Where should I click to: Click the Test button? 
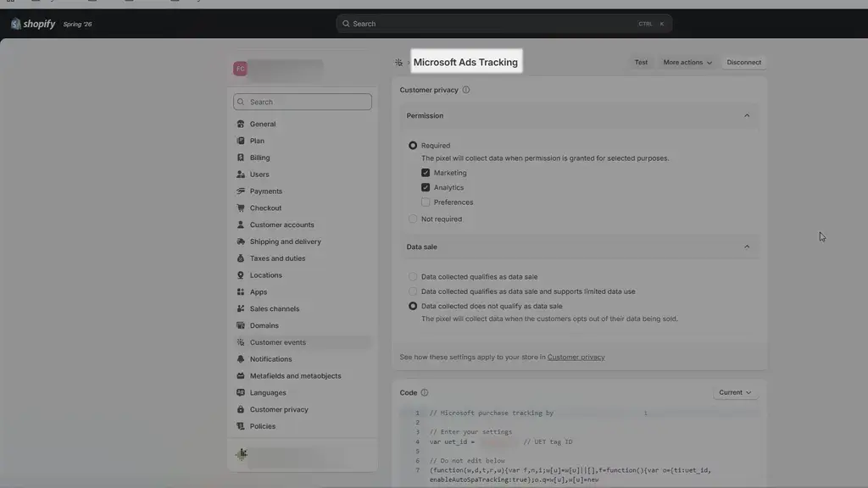[x=641, y=63]
